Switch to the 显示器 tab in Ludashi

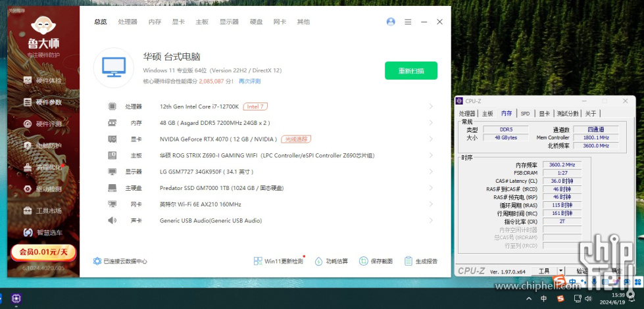click(x=229, y=22)
